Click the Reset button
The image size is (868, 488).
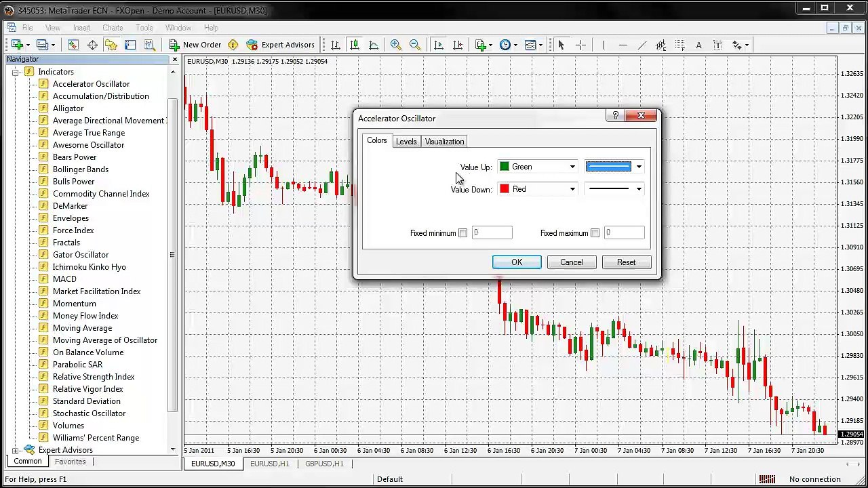626,262
